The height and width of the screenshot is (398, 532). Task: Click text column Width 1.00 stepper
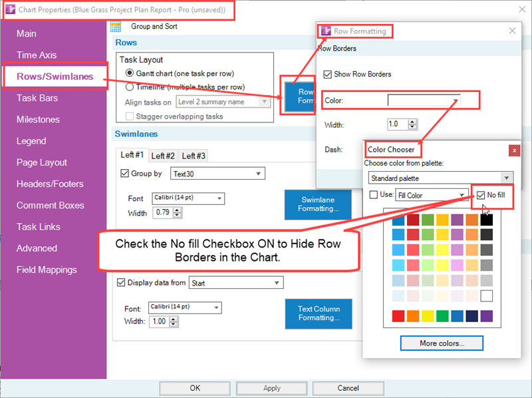174,321
